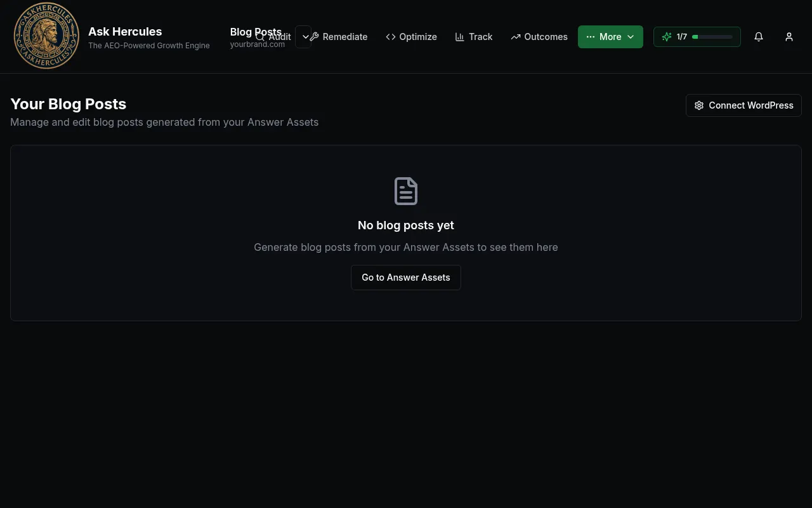
Task: Click the "Manage and edit blog posts" subtitle
Action: (x=164, y=122)
